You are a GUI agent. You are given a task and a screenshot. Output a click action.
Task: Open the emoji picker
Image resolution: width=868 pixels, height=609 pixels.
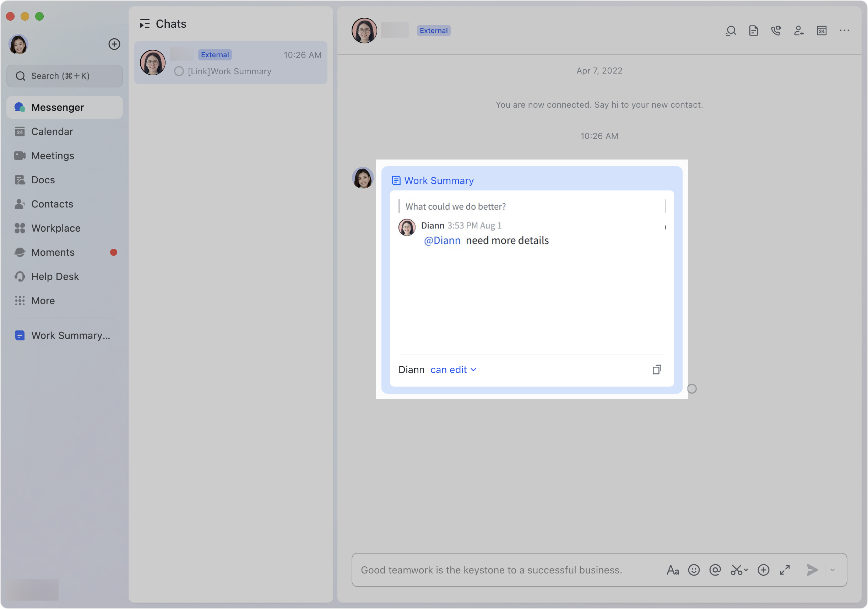click(694, 570)
